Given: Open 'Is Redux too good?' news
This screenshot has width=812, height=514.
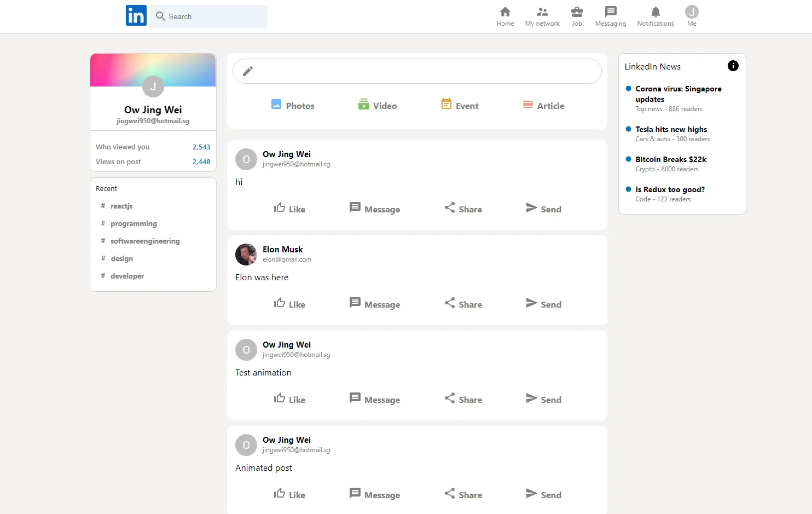Looking at the screenshot, I should [670, 189].
